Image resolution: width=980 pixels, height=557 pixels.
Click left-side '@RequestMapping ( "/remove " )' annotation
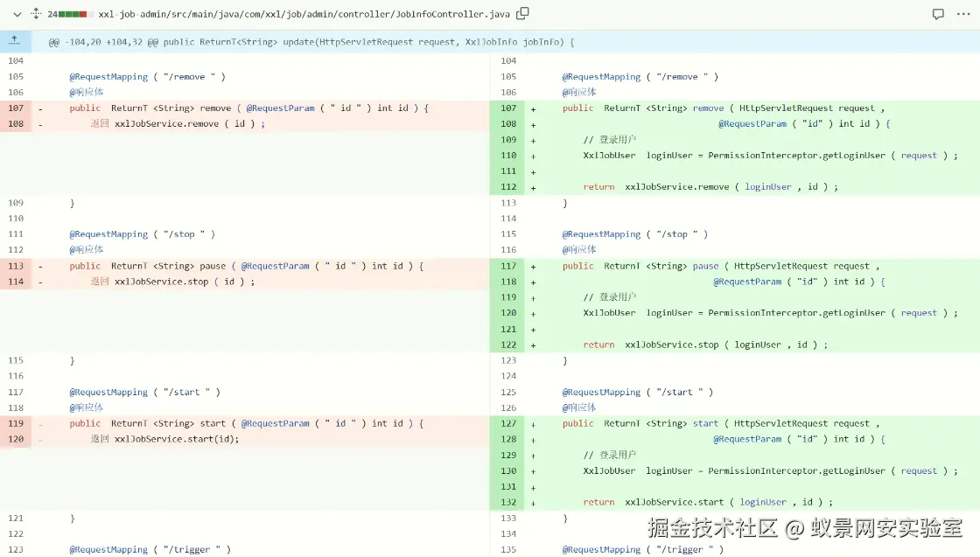(147, 77)
